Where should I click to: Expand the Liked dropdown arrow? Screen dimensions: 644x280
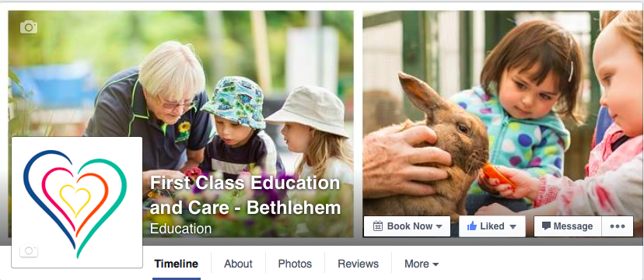(512, 226)
